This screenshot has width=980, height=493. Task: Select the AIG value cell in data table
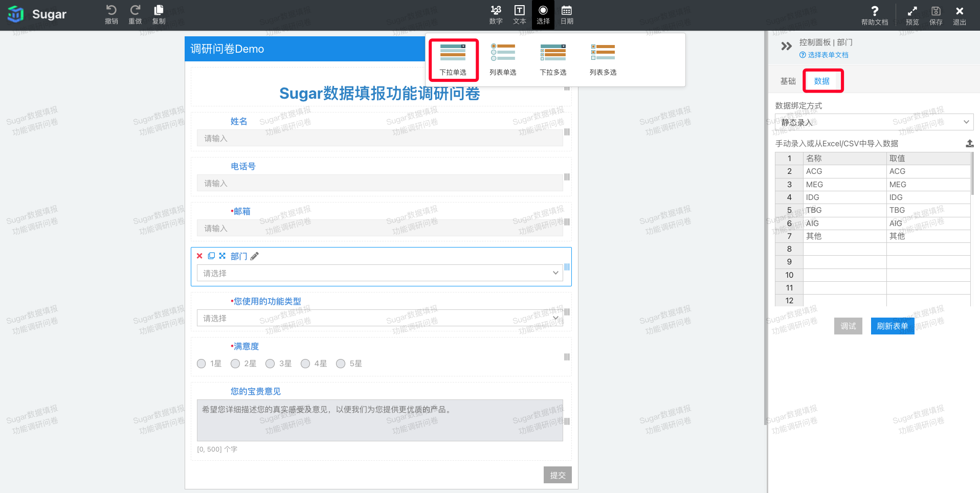coord(928,223)
